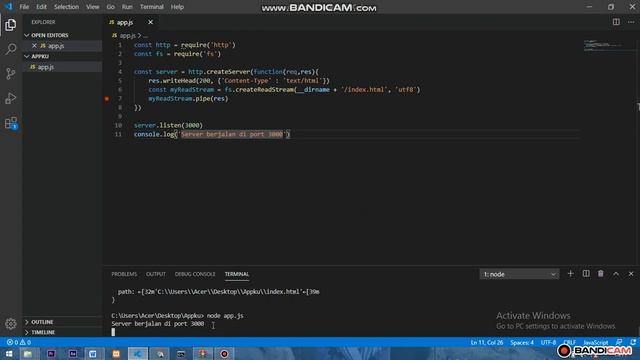
Task: Close the terminal panel
Action: (x=631, y=274)
